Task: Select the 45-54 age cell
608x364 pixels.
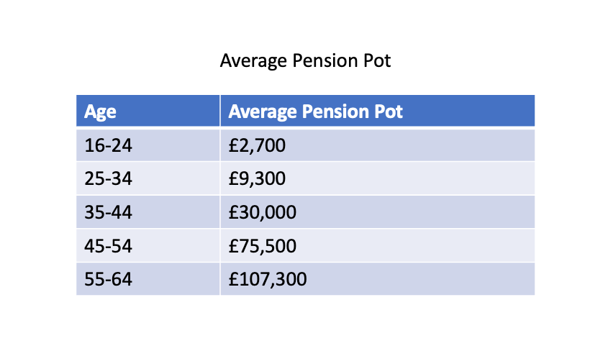Action: [x=148, y=246]
